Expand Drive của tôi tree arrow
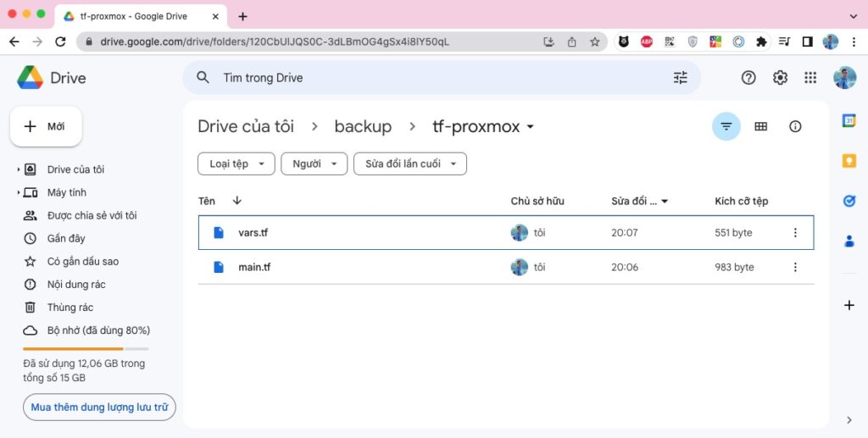 [19, 169]
